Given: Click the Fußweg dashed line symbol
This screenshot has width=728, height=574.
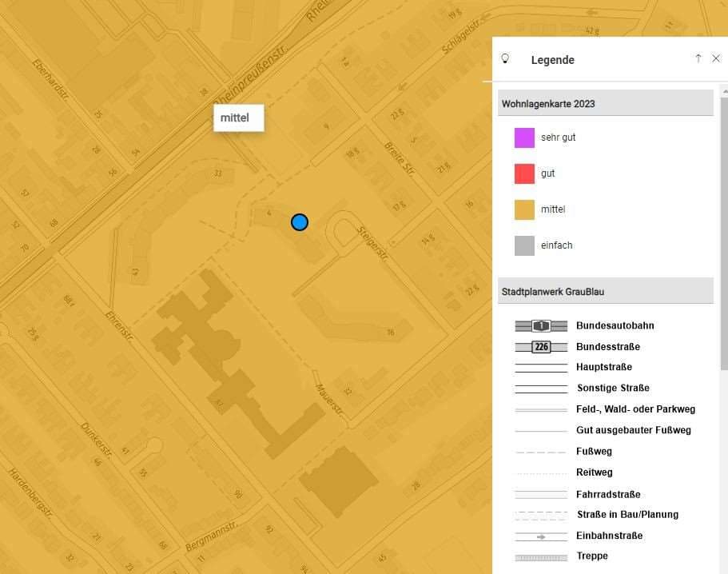Looking at the screenshot, I should pos(541,452).
